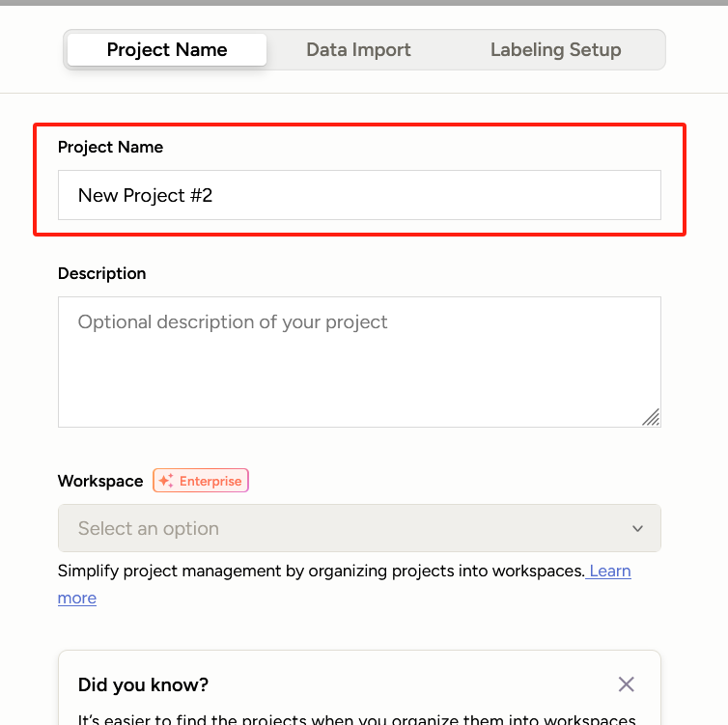The width and height of the screenshot is (728, 725).
Task: Grab the Description box resize handle
Action: pos(652,417)
